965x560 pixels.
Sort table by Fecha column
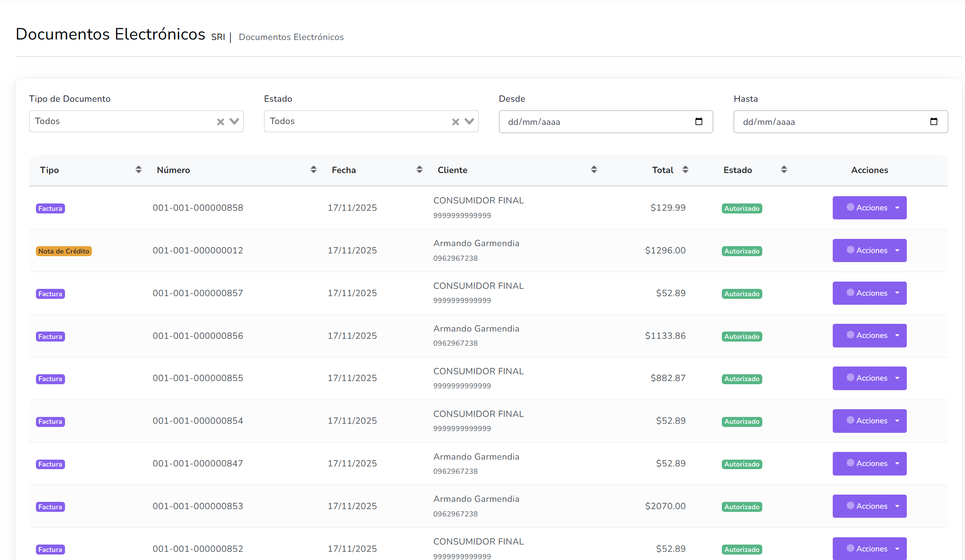tap(420, 170)
